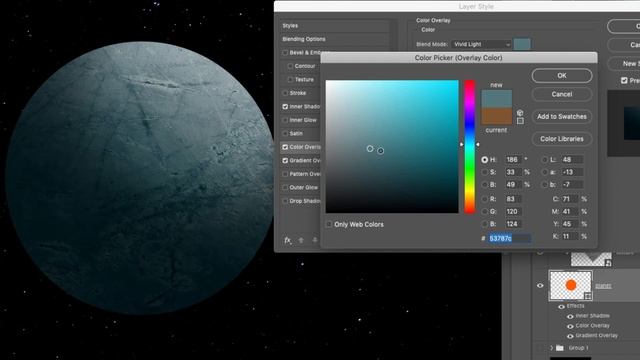Enable the Texture checkbox
Screen dimensions: 640x360
[x=290, y=80]
